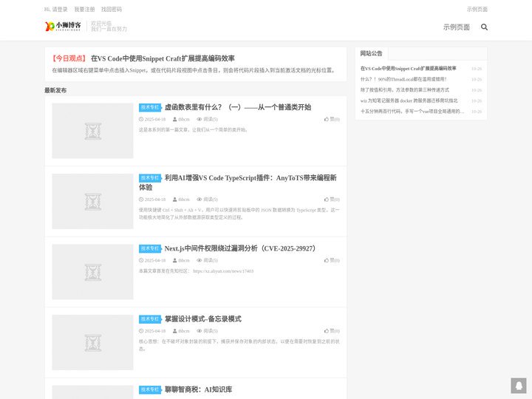This screenshot has height=399, width=532.
Task: Click the clock icon under the Next.js article
Action: [x=141, y=260]
